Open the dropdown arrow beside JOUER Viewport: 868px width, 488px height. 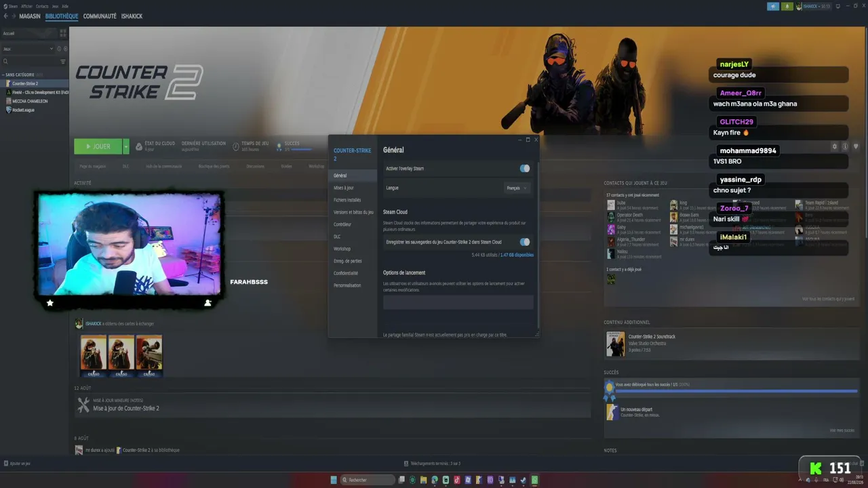[x=125, y=146]
